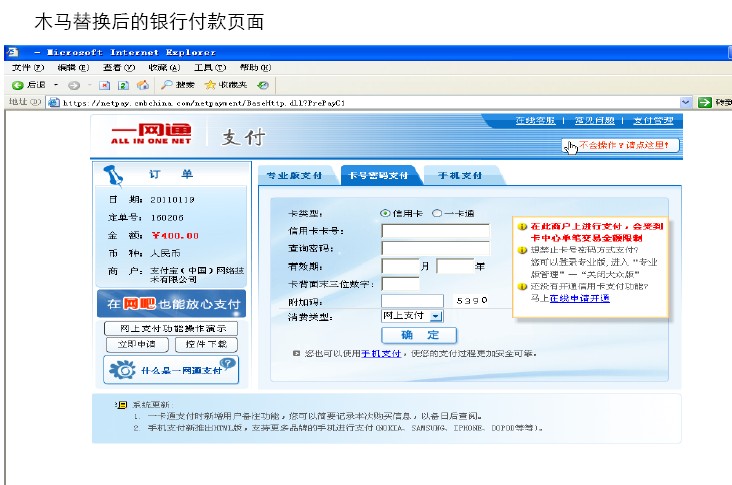Open the 查看(V) menu
732x485 pixels.
click(x=119, y=68)
